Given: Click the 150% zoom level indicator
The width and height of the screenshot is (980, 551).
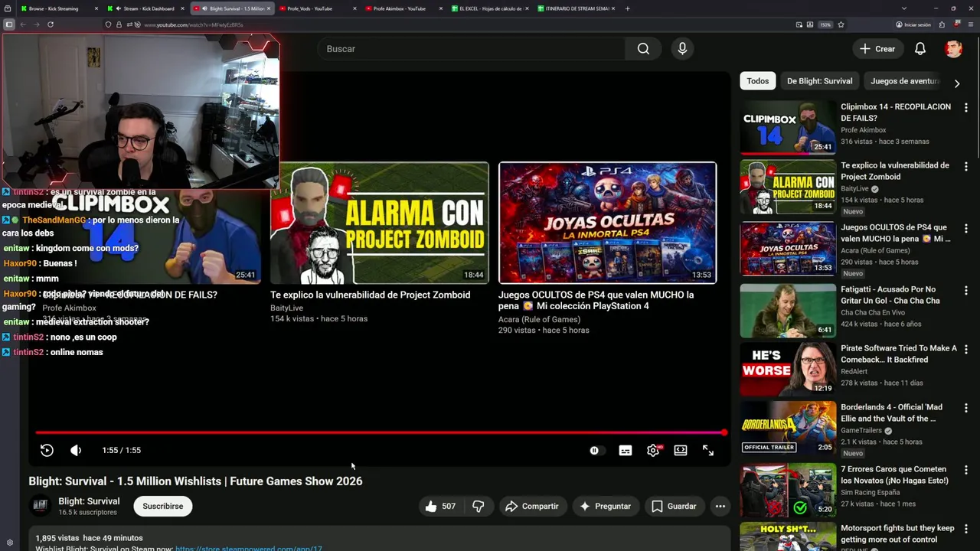Looking at the screenshot, I should [x=825, y=24].
